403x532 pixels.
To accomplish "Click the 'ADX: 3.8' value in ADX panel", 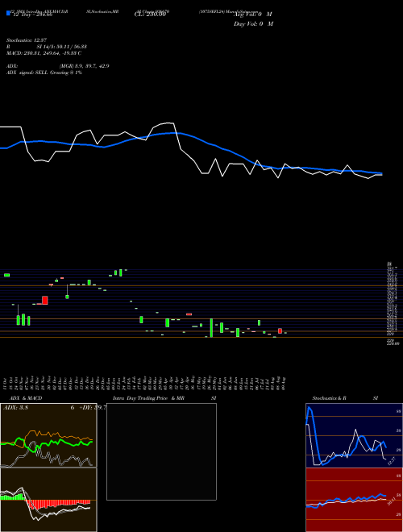I will pyautogui.click(x=15, y=408).
